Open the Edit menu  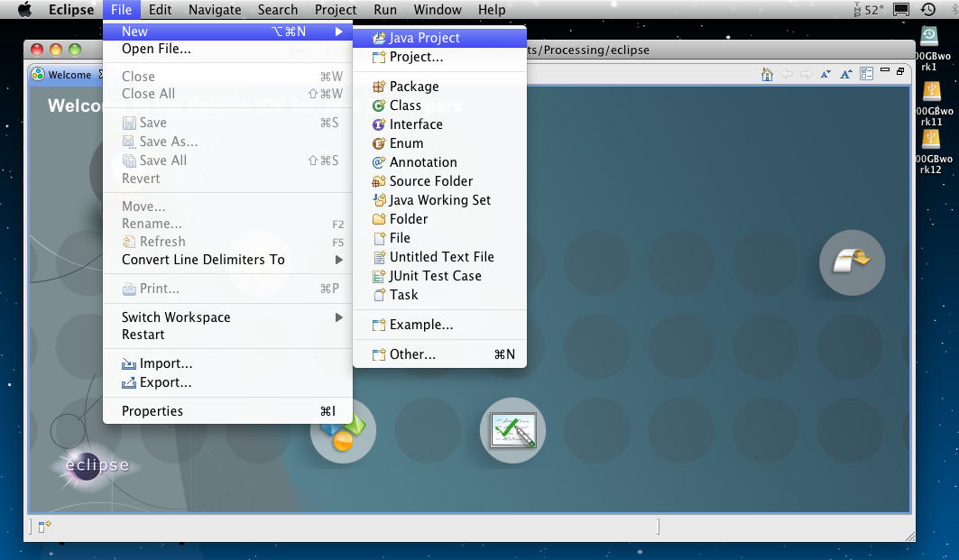(161, 10)
